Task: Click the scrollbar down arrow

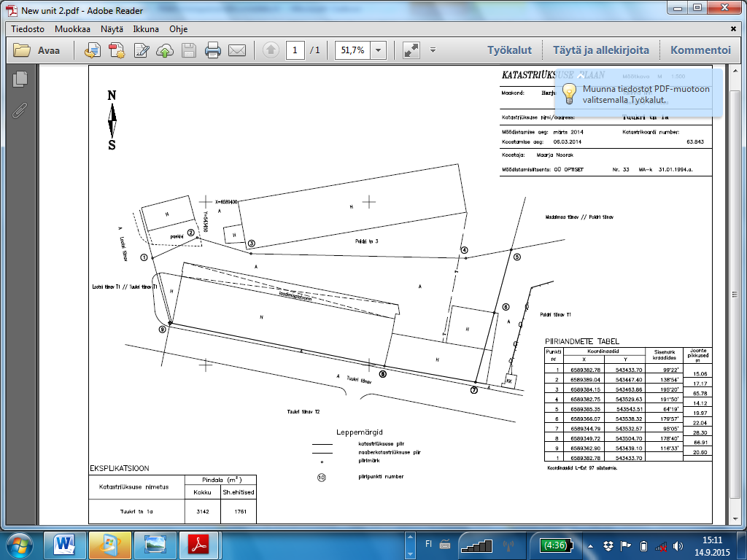Action: click(734, 519)
